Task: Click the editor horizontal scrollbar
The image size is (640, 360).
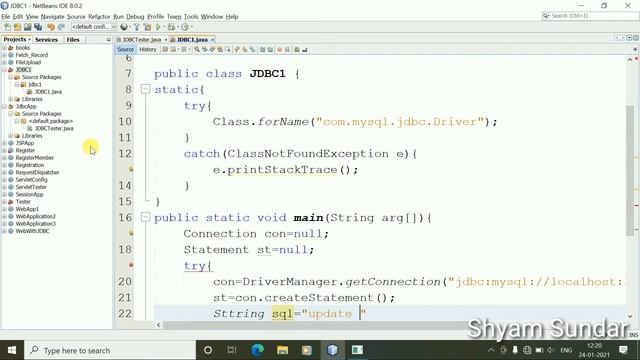Action: click(x=314, y=325)
